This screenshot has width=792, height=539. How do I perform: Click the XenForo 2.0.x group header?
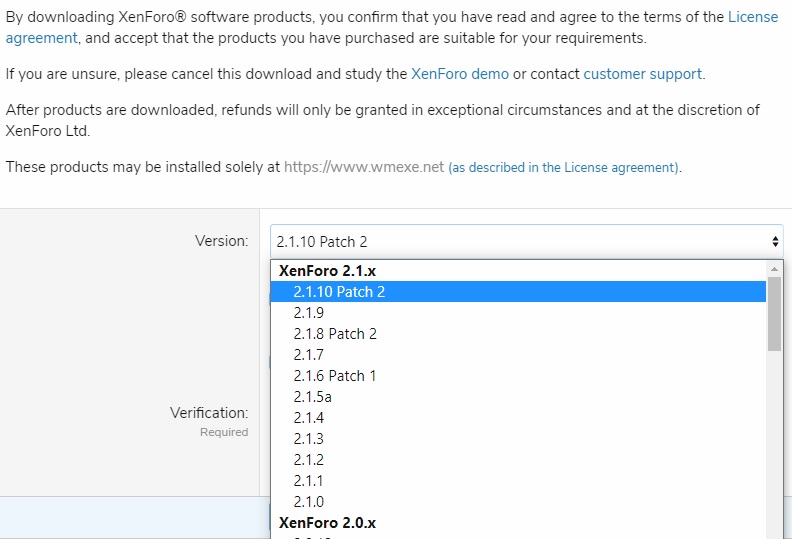coord(327,523)
